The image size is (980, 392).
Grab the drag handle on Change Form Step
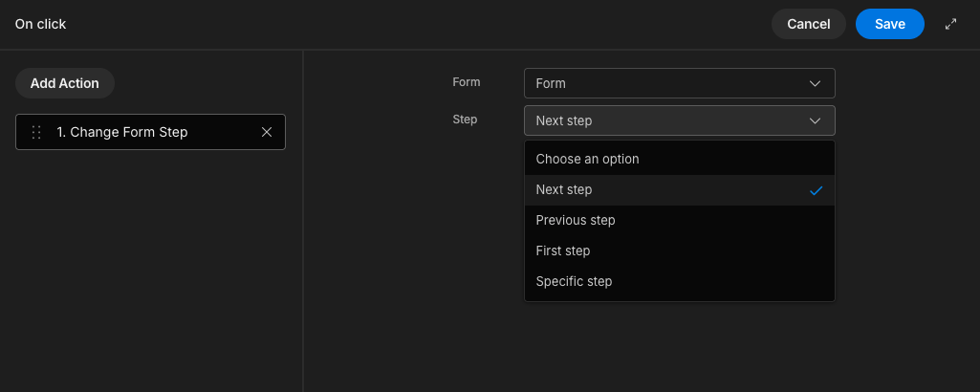[36, 132]
